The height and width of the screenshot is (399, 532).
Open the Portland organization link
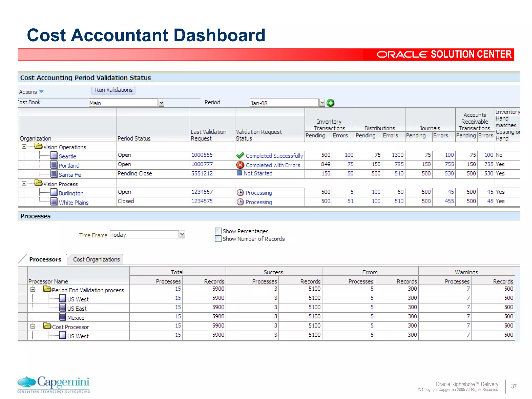coord(69,165)
